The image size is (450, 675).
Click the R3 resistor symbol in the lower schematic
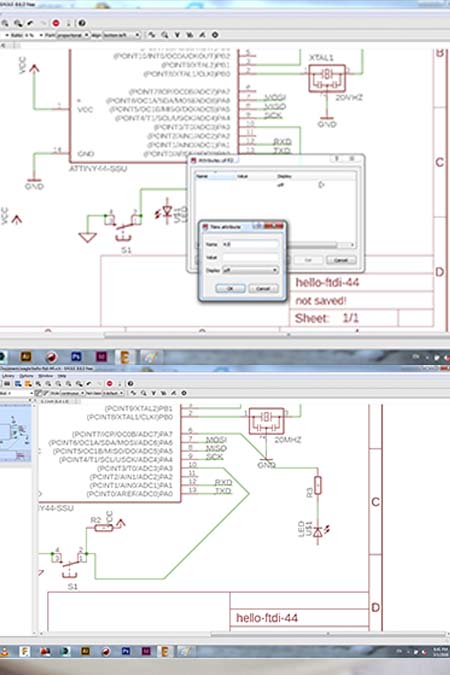(318, 485)
